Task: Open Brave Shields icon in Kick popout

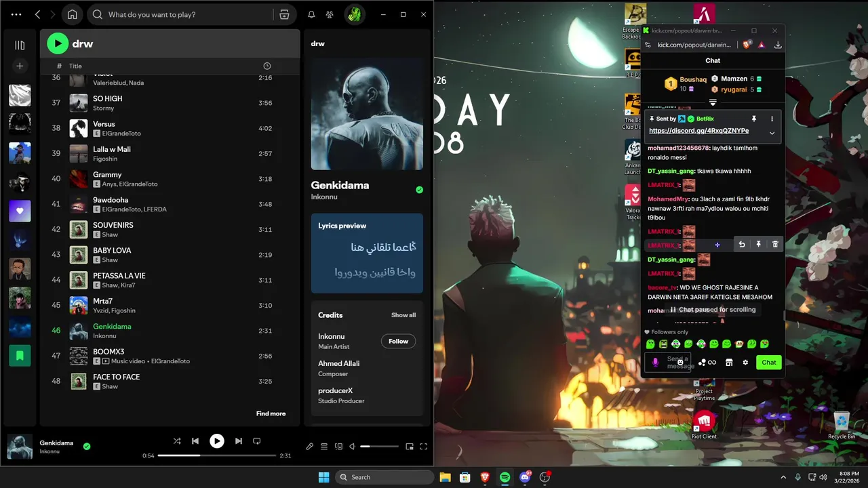Action: (x=747, y=45)
